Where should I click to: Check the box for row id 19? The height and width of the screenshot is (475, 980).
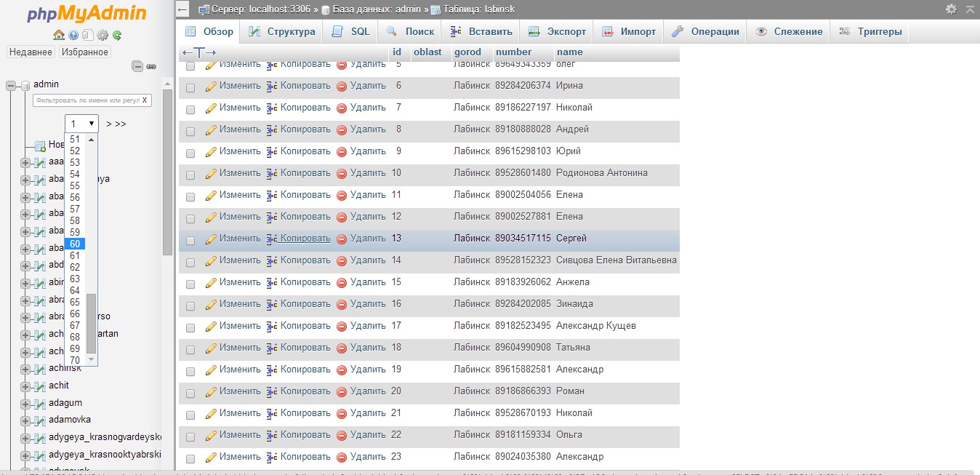click(x=190, y=372)
